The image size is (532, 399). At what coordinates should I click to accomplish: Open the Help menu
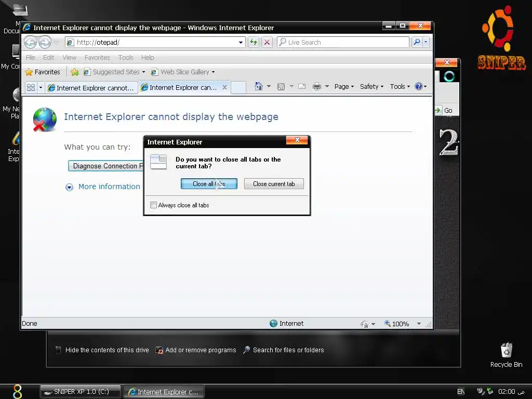point(148,57)
